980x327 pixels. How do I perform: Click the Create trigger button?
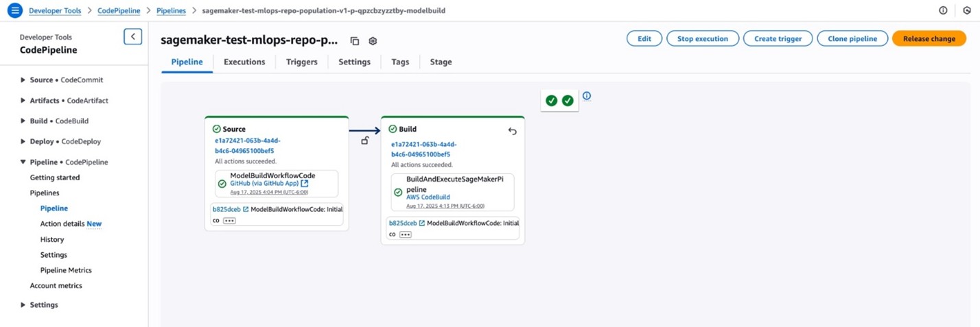click(778, 38)
